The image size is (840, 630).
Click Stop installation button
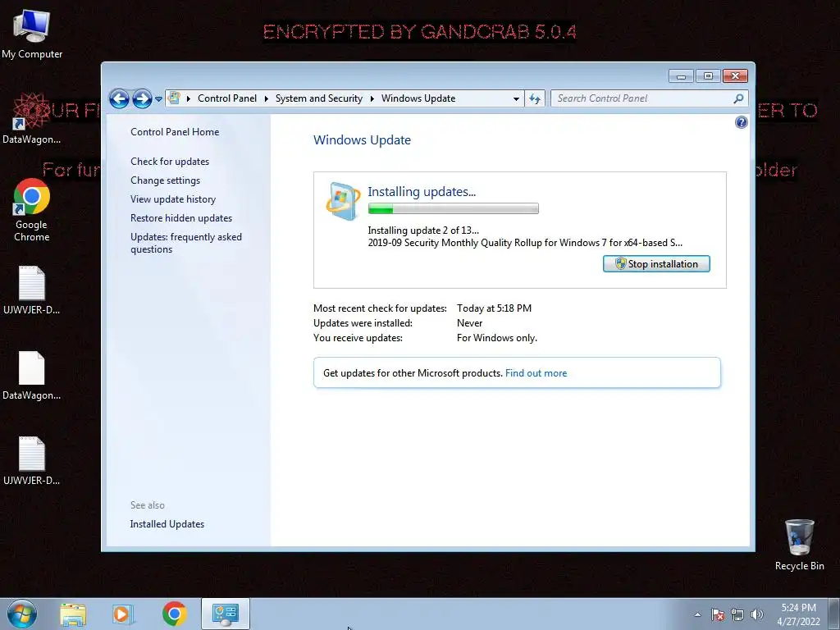656,263
